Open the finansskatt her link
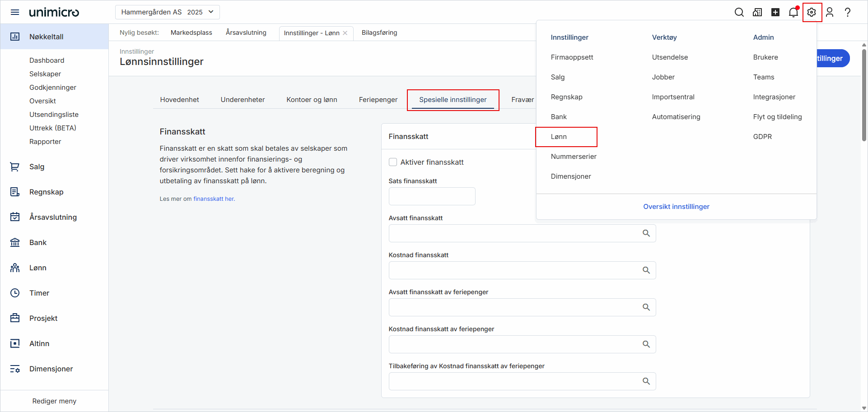Image resolution: width=868 pixels, height=412 pixels. (x=213, y=198)
